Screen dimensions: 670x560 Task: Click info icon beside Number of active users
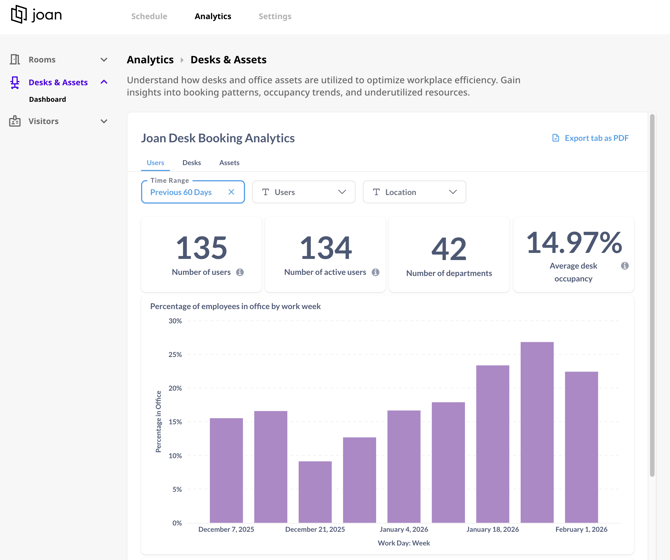376,272
